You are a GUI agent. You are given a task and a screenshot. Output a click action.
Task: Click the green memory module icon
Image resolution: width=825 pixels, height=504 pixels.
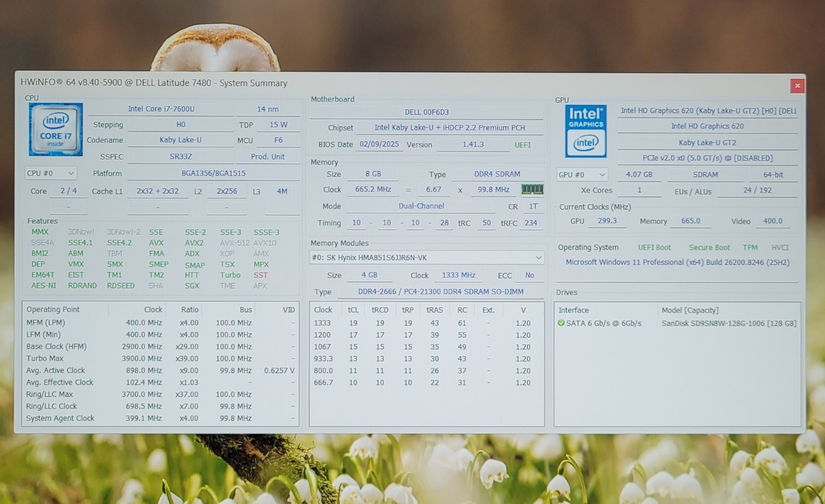532,189
